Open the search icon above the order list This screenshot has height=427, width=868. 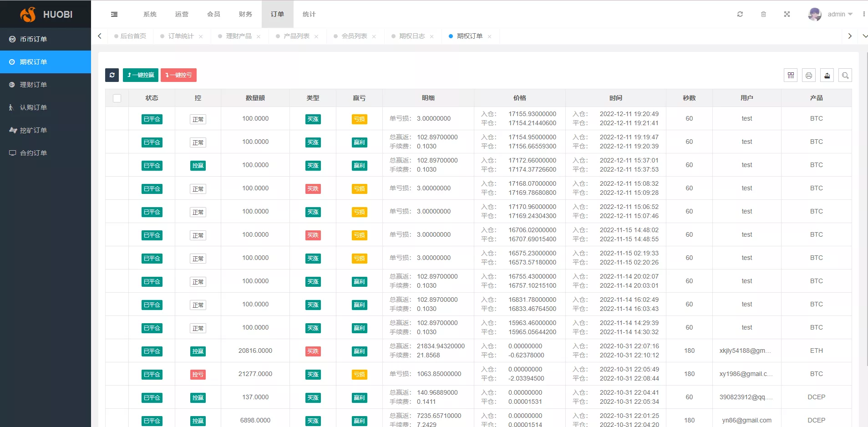845,75
